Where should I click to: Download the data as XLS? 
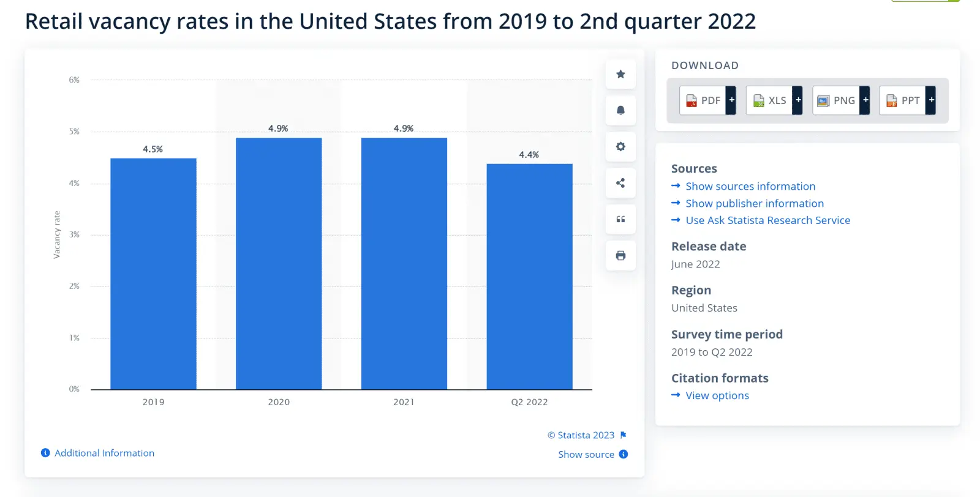(x=770, y=100)
